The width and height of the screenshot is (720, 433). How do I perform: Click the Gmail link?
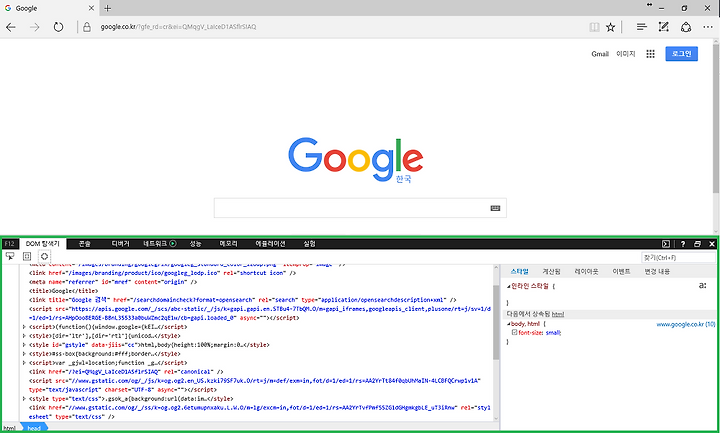point(600,54)
